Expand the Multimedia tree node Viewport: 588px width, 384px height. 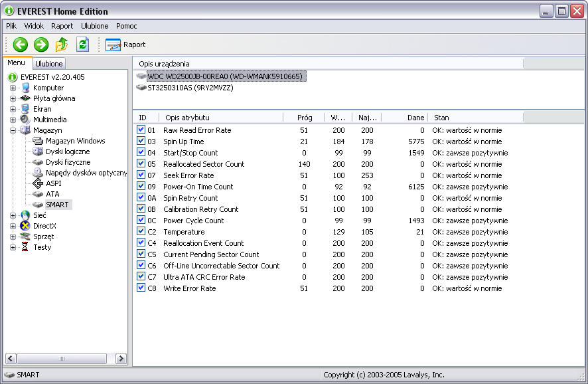(13, 120)
